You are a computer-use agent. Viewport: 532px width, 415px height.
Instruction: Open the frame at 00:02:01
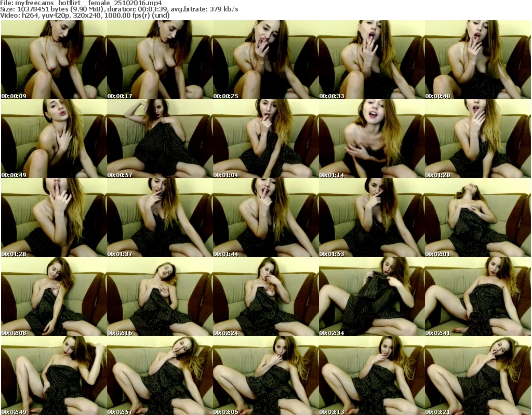tap(477, 218)
